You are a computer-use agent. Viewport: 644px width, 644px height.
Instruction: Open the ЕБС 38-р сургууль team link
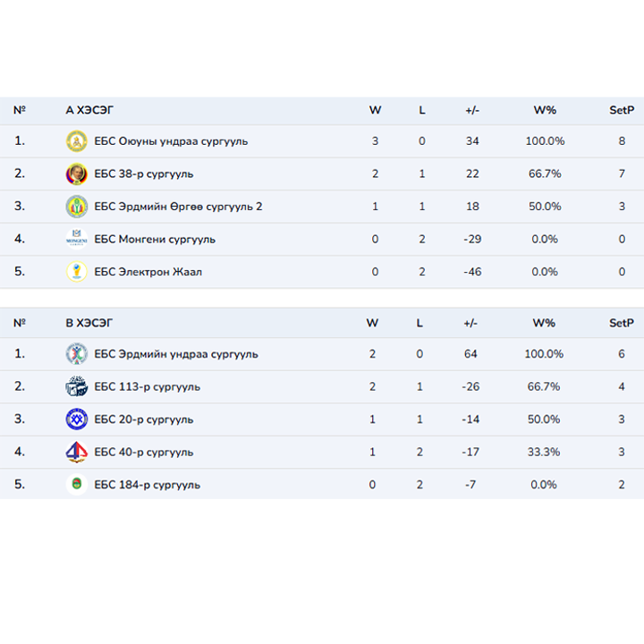coord(143,174)
